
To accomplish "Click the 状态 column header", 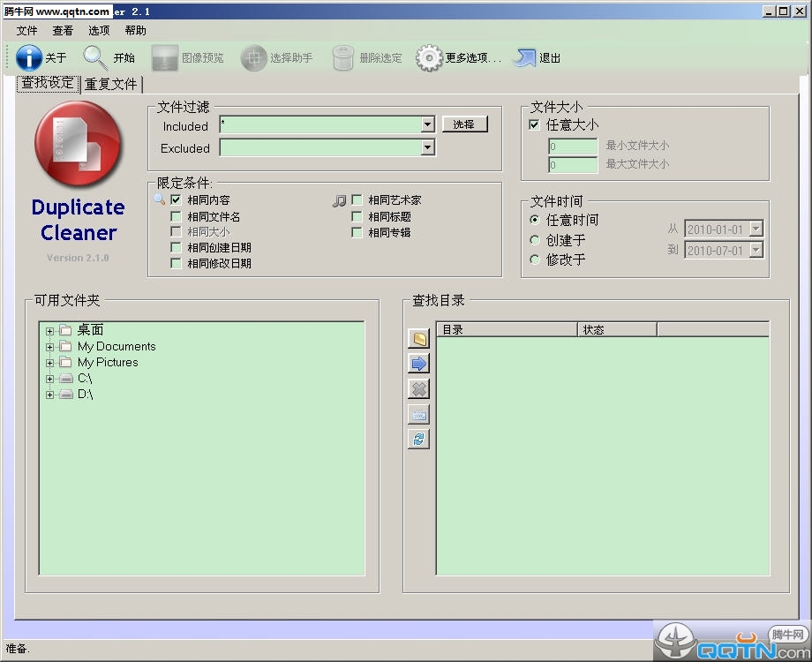I will tap(617, 329).
